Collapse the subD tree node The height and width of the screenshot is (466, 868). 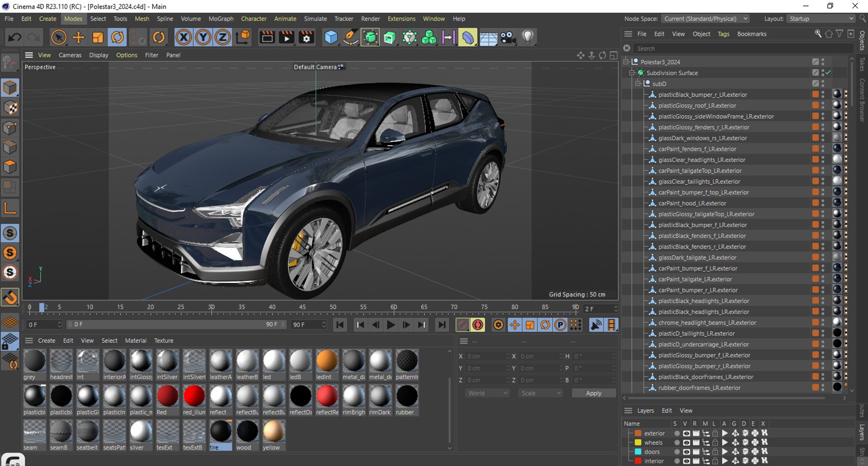click(x=638, y=83)
